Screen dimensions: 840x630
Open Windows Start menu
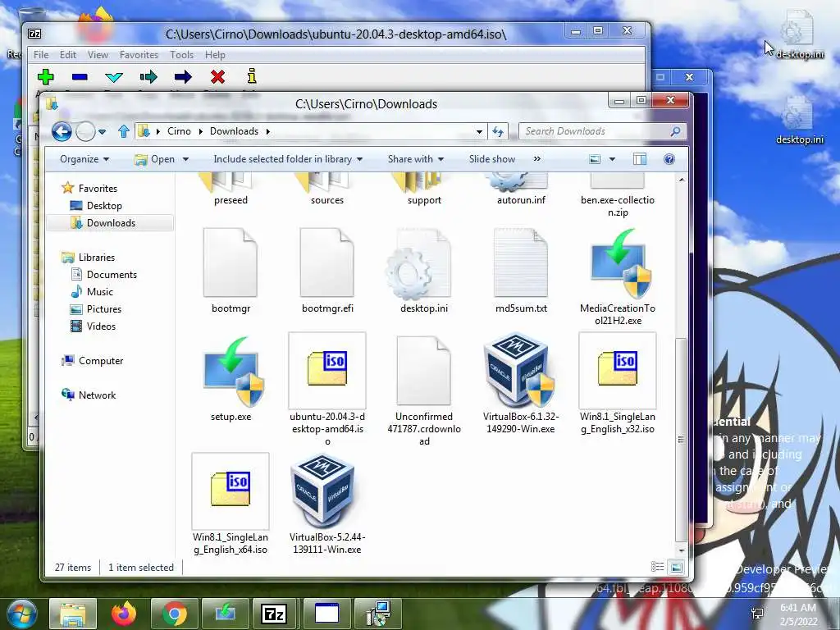pos(21,614)
